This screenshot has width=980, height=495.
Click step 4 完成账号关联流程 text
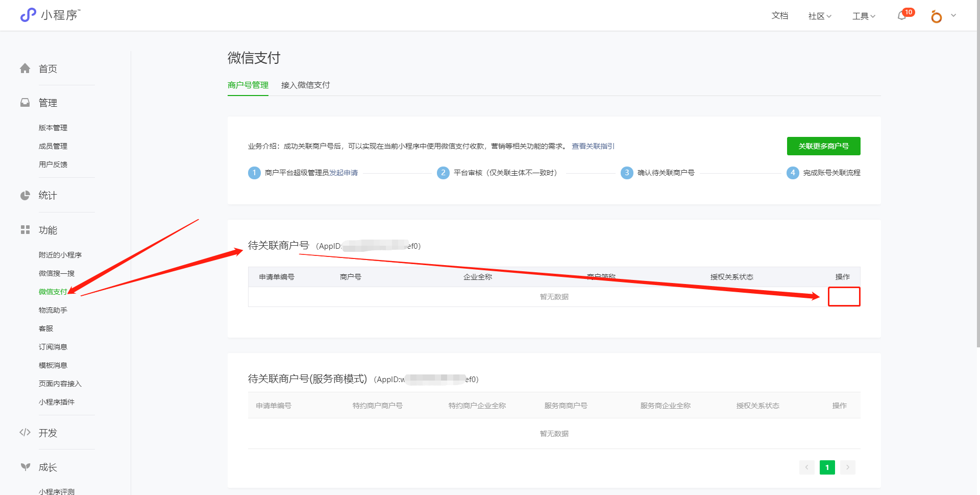[x=832, y=173]
